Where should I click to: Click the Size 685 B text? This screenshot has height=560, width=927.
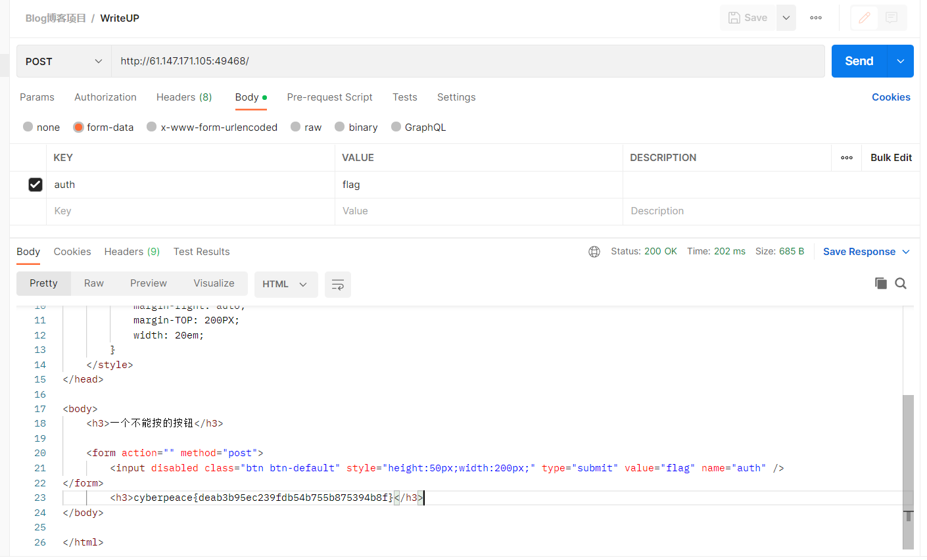[780, 252]
